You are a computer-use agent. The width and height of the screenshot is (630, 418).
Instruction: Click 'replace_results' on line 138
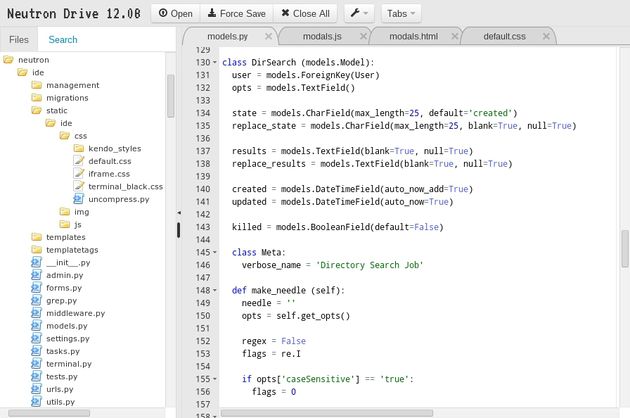[x=268, y=164]
